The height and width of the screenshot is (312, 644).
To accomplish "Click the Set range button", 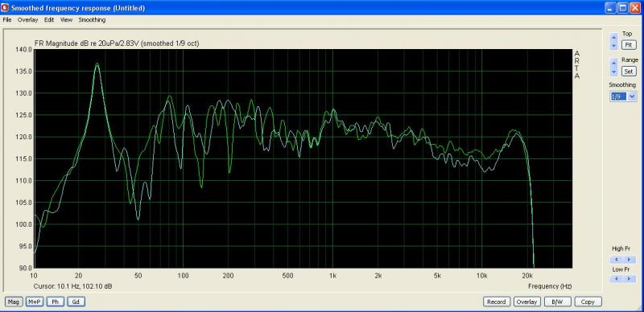I will tap(629, 72).
